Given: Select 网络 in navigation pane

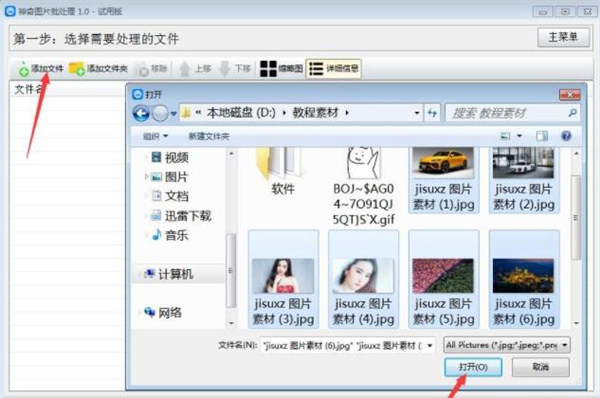Looking at the screenshot, I should pyautogui.click(x=163, y=313).
